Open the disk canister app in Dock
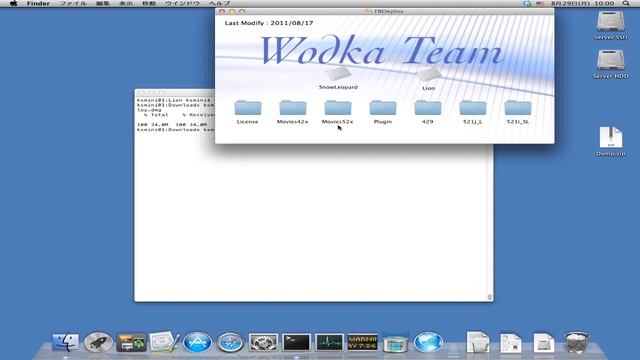Image resolution: width=640 pixels, height=360 pixels. click(x=396, y=343)
